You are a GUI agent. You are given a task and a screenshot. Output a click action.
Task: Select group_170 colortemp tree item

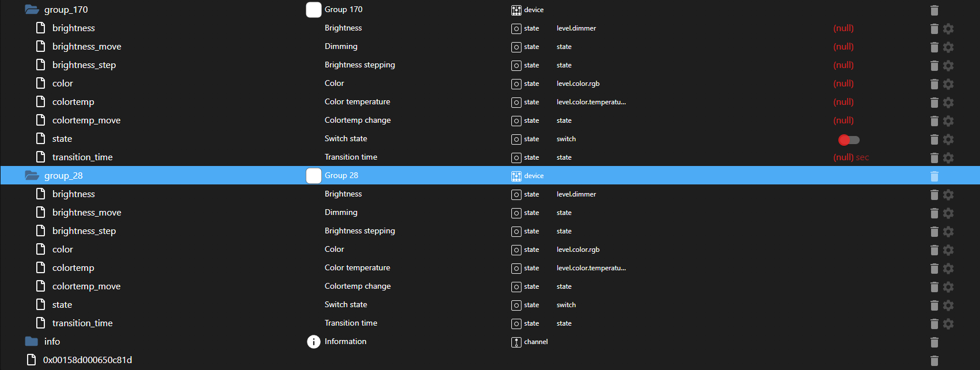click(73, 102)
